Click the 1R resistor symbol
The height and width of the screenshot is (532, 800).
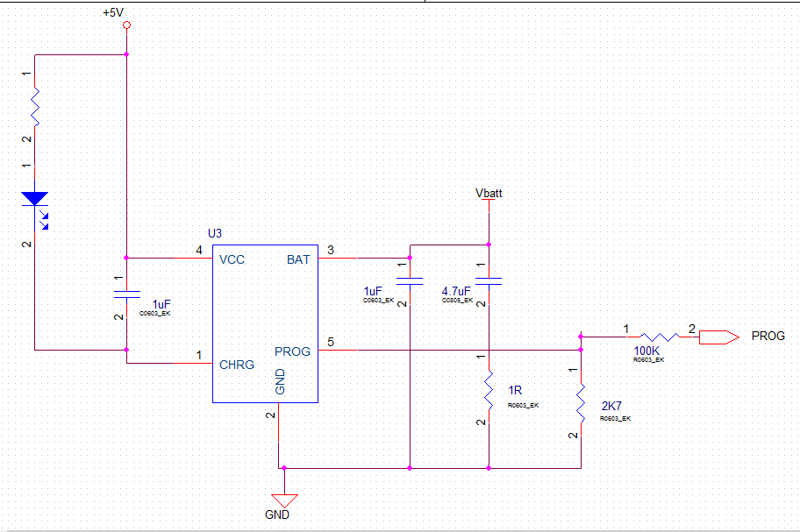point(491,392)
